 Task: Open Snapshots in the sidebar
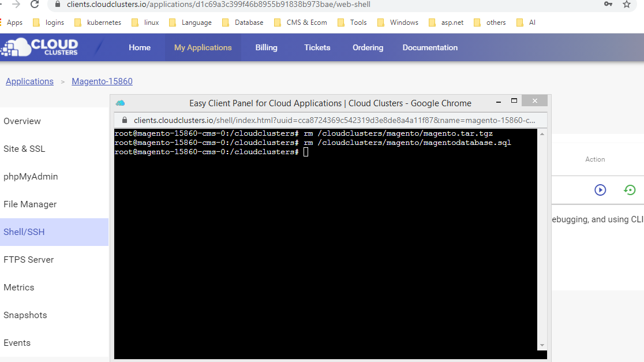pos(25,315)
